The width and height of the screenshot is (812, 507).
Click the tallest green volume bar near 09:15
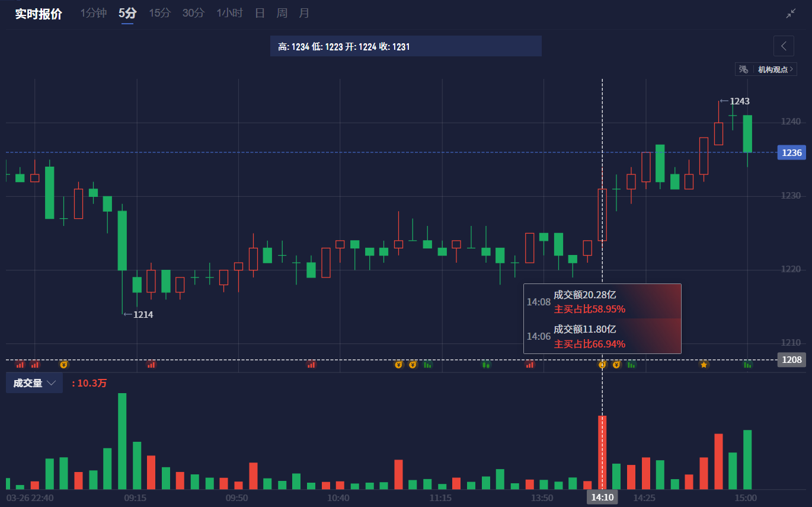[122, 441]
